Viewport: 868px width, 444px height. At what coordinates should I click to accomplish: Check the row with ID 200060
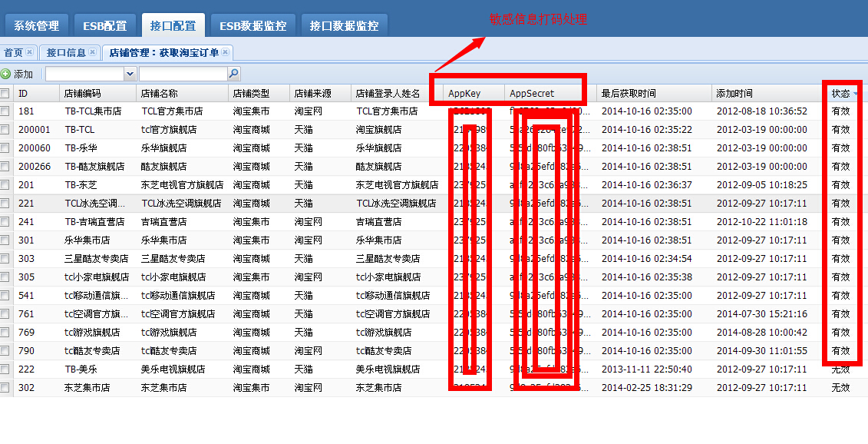pos(5,148)
